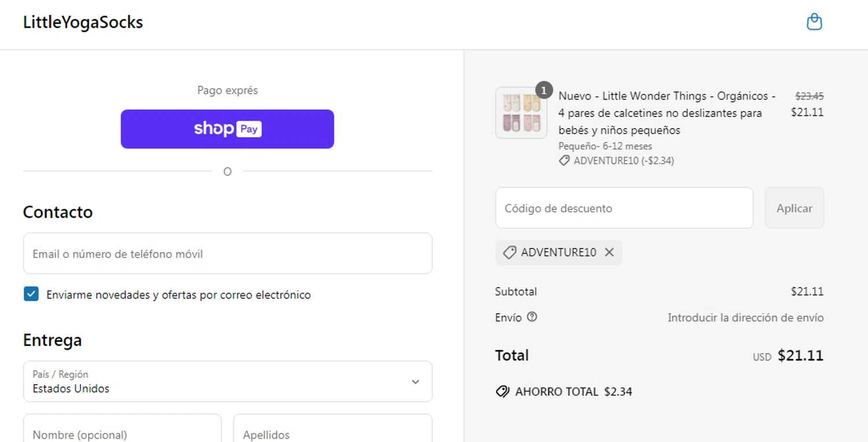Focus the Email o número de teléfono field
This screenshot has height=442, width=868.
[227, 254]
